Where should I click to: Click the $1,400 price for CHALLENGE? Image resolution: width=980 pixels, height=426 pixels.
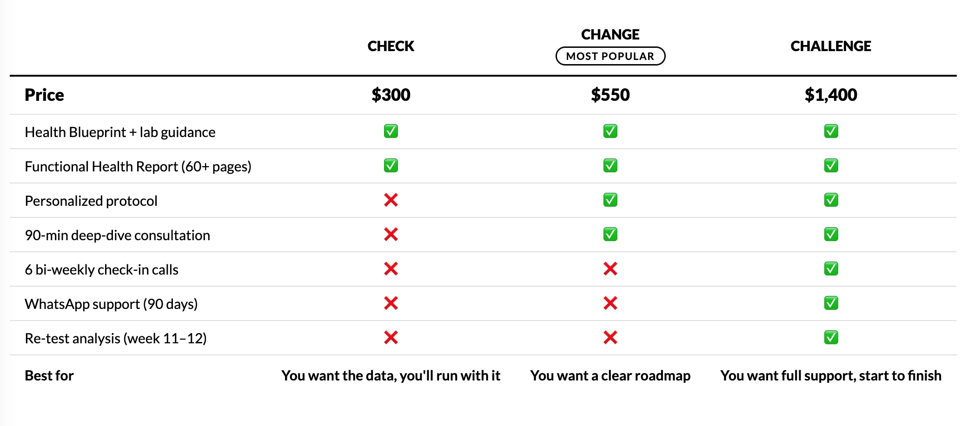point(831,95)
